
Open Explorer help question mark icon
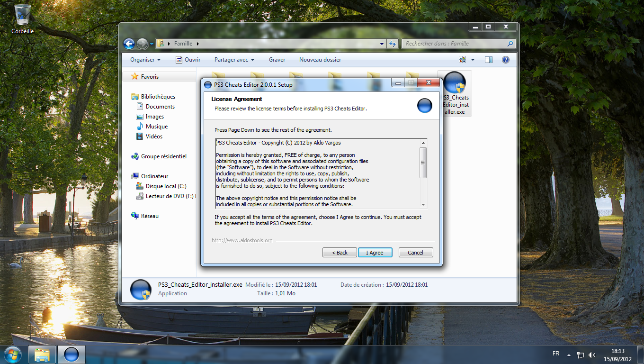tap(505, 60)
